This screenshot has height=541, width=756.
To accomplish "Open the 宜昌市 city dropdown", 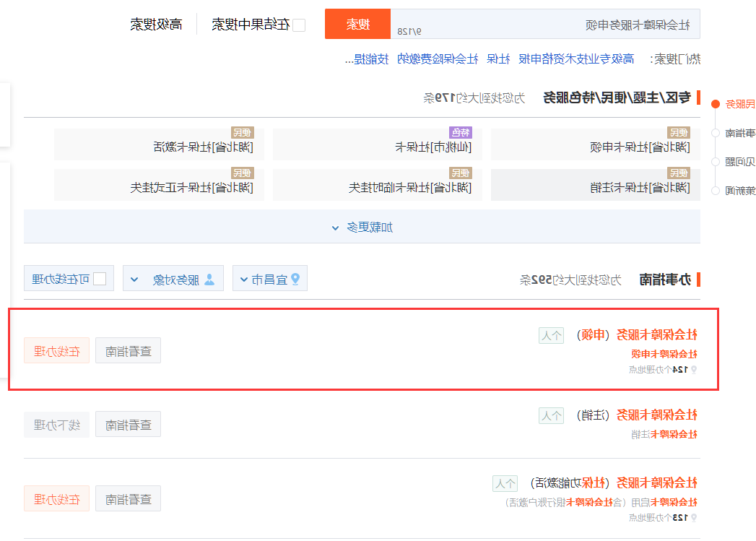I will tap(270, 278).
